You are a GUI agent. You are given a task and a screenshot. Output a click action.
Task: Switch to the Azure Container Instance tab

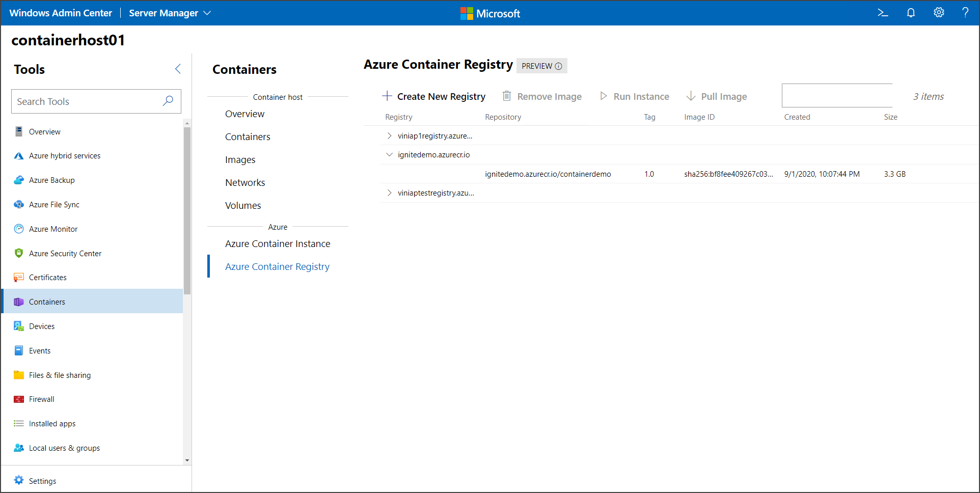coord(278,243)
